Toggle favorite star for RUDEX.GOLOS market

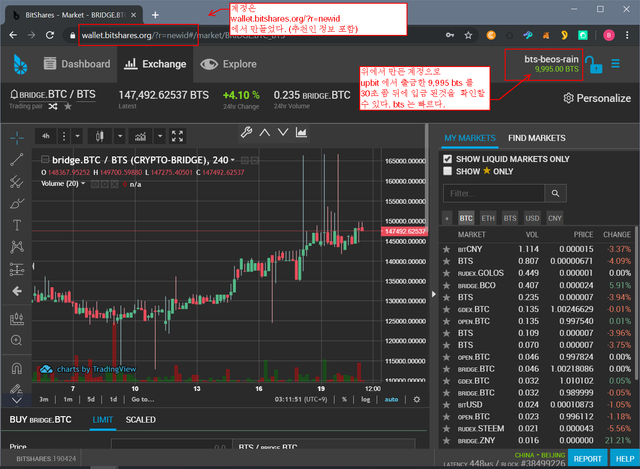(447, 273)
